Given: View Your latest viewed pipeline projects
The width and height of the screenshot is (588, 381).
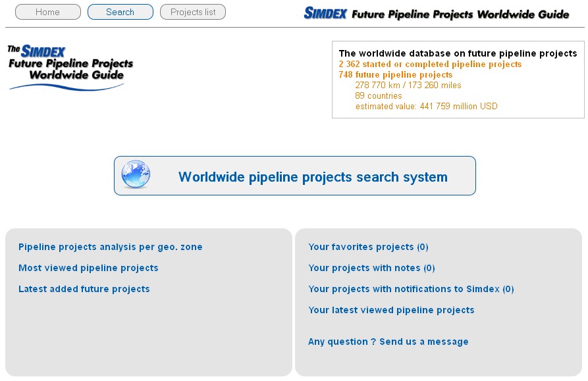Looking at the screenshot, I should 391,310.
